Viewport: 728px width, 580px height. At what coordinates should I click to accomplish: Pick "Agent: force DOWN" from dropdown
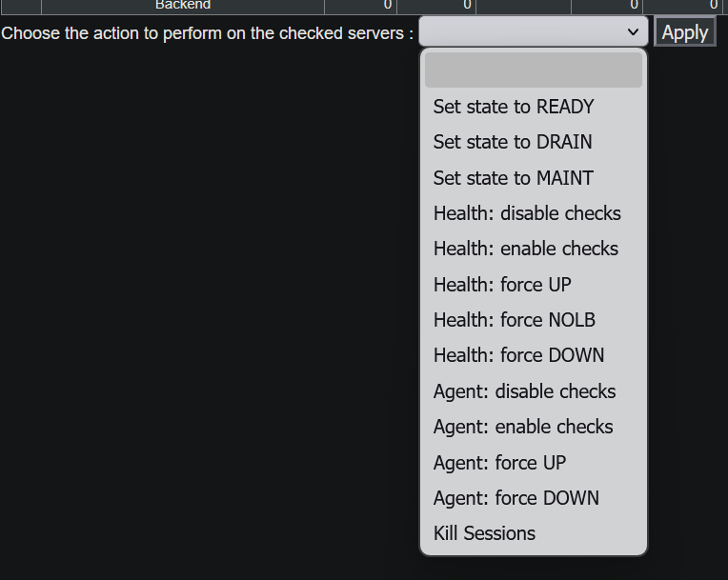point(516,498)
